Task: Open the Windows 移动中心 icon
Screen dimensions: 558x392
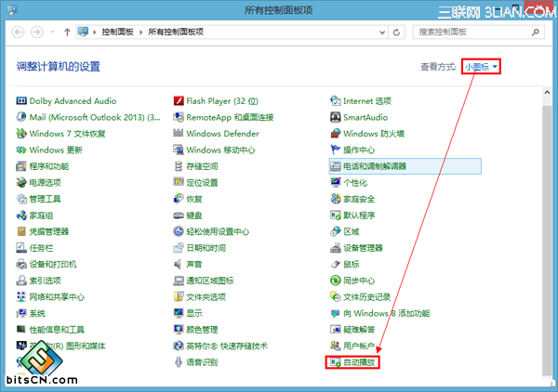Action: coord(179,150)
